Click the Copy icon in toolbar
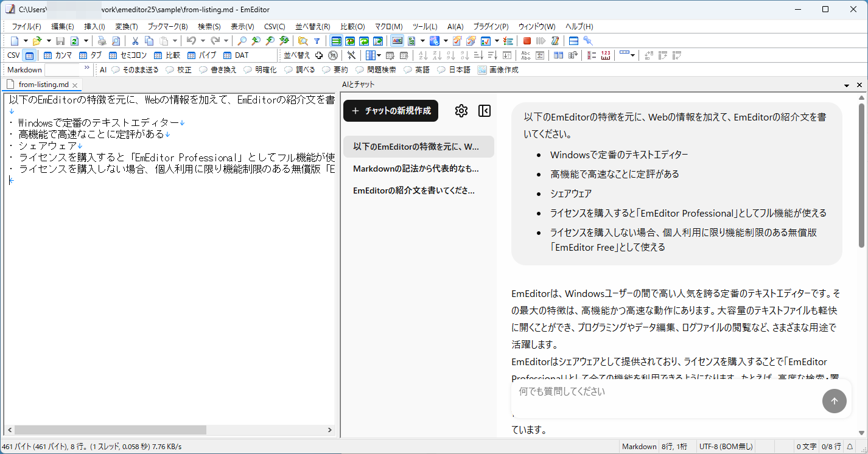Image resolution: width=868 pixels, height=454 pixels. click(x=149, y=41)
